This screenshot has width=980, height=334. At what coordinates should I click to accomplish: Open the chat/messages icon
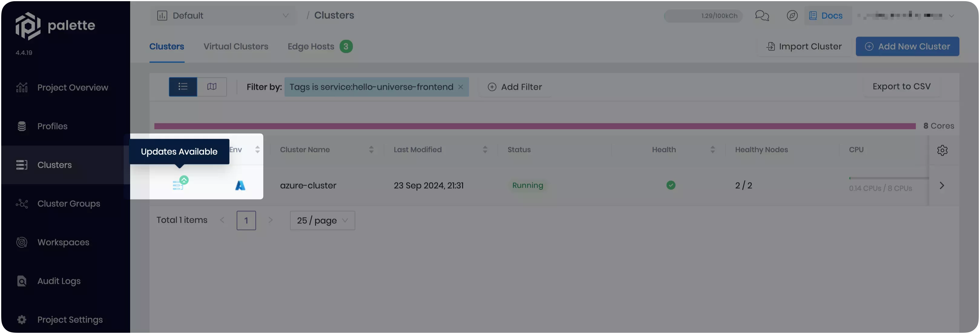pyautogui.click(x=762, y=16)
